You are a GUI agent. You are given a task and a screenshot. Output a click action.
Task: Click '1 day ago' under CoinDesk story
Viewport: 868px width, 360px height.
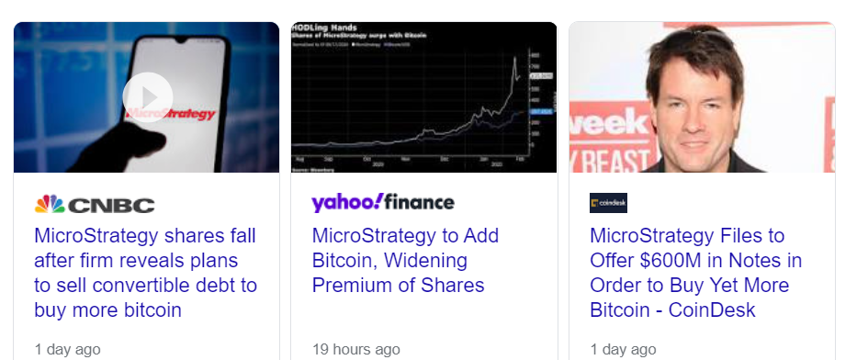624,350
